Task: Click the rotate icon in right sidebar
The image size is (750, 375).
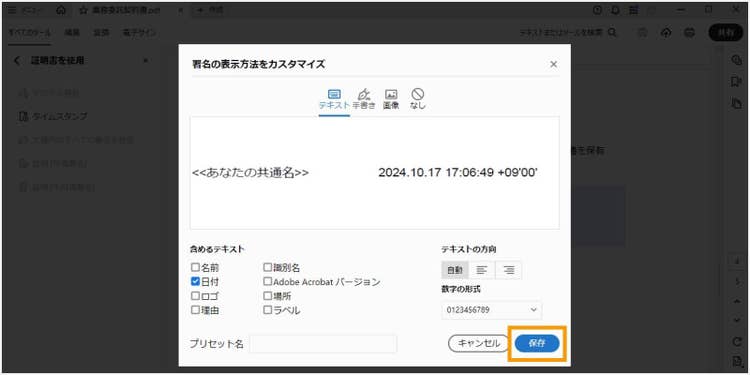Action: pos(737,342)
